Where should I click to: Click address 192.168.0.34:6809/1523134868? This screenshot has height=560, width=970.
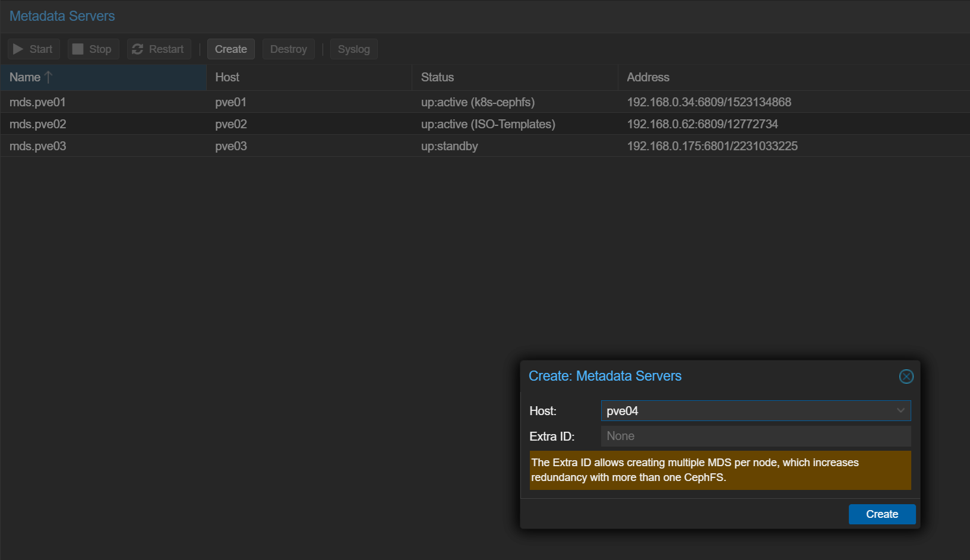point(709,102)
